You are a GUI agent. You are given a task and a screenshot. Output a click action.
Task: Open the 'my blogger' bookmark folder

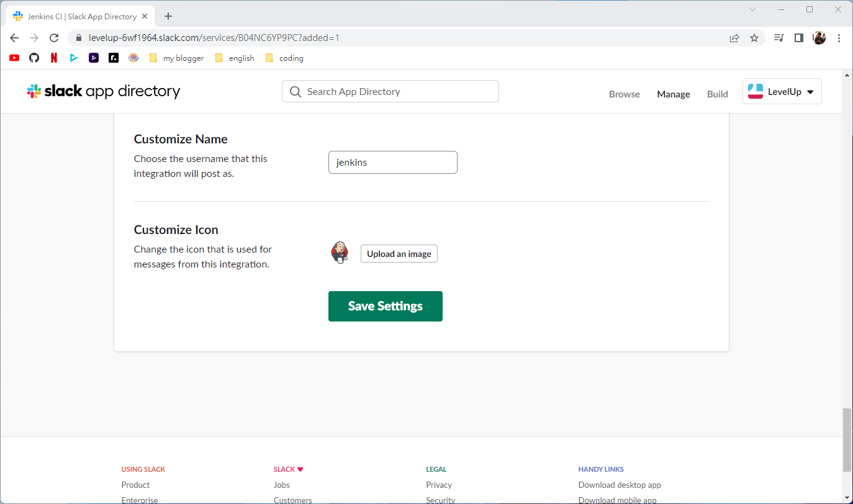[x=176, y=58]
